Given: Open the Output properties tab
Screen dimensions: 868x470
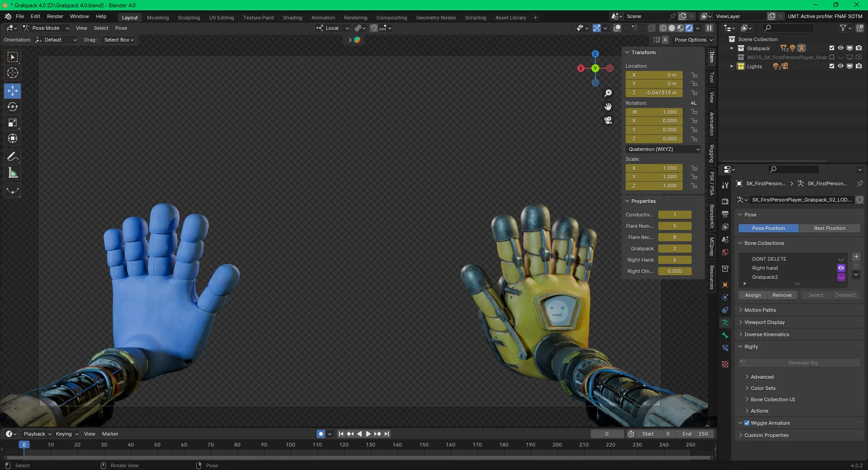Looking at the screenshot, I should pyautogui.click(x=725, y=214).
